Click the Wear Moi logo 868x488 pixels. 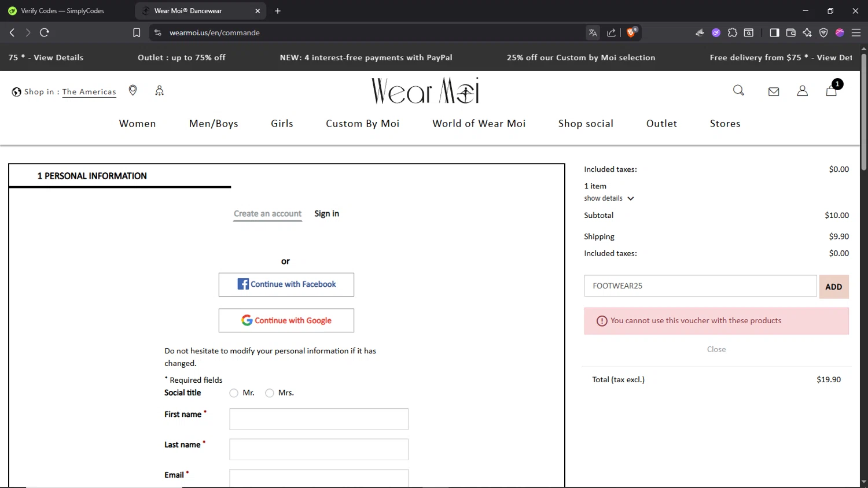[425, 91]
